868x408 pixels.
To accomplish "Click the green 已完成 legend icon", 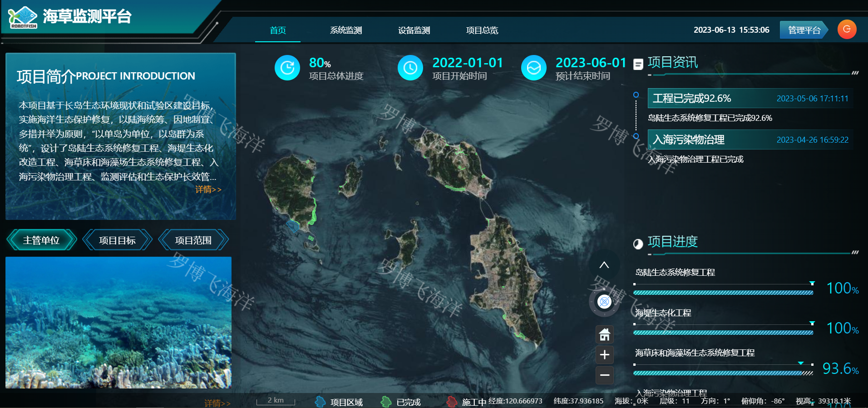I will (x=386, y=402).
